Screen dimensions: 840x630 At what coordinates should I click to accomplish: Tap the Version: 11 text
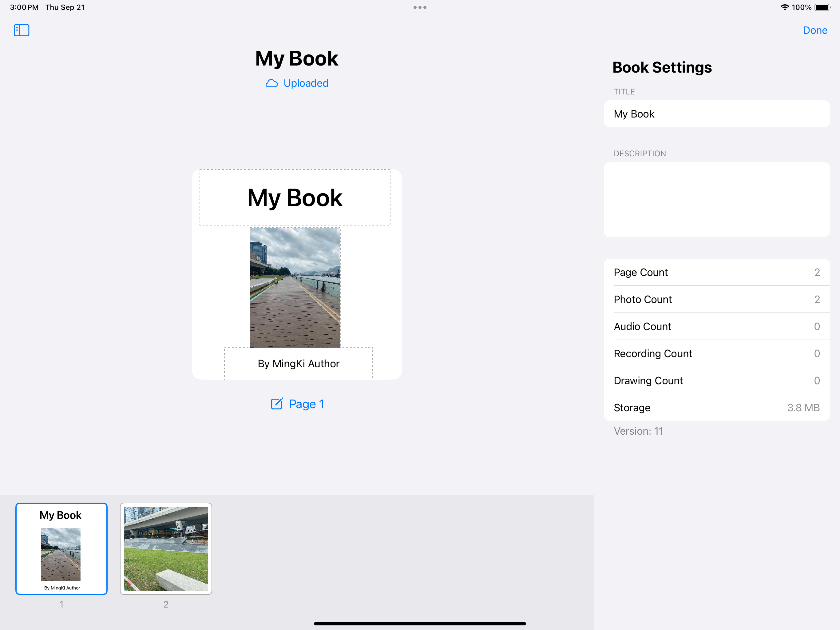click(x=638, y=431)
